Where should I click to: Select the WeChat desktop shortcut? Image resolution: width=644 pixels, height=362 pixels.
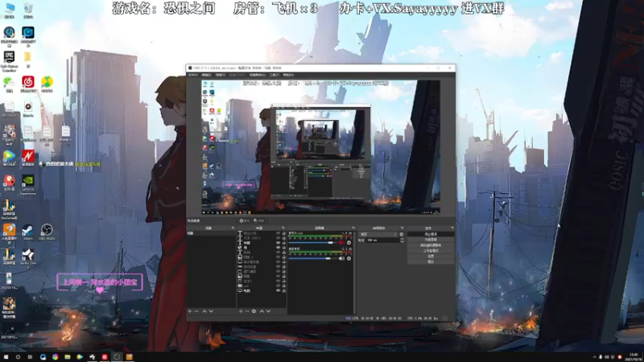point(9,84)
